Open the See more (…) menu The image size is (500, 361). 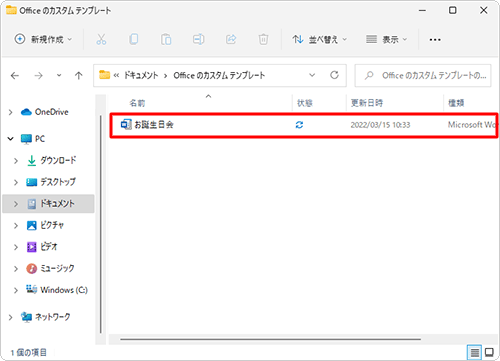[x=435, y=40]
